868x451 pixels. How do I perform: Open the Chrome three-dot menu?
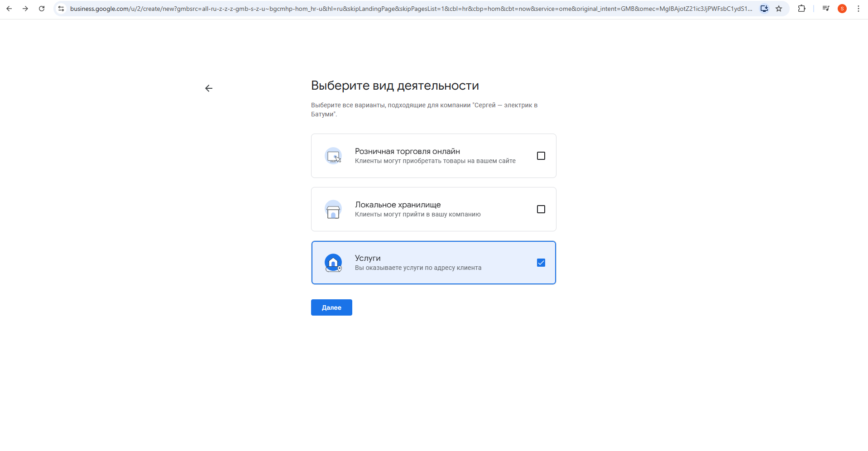859,9
